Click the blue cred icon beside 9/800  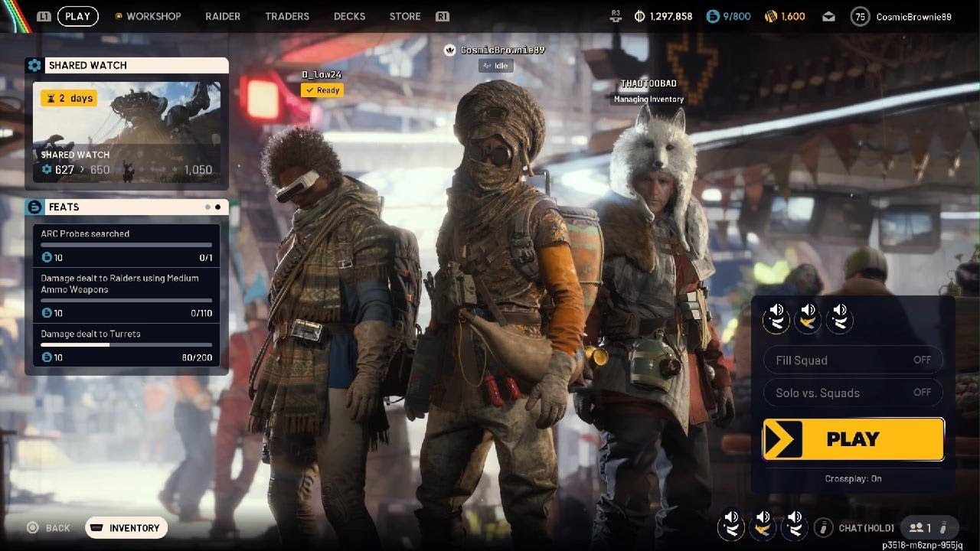[713, 16]
